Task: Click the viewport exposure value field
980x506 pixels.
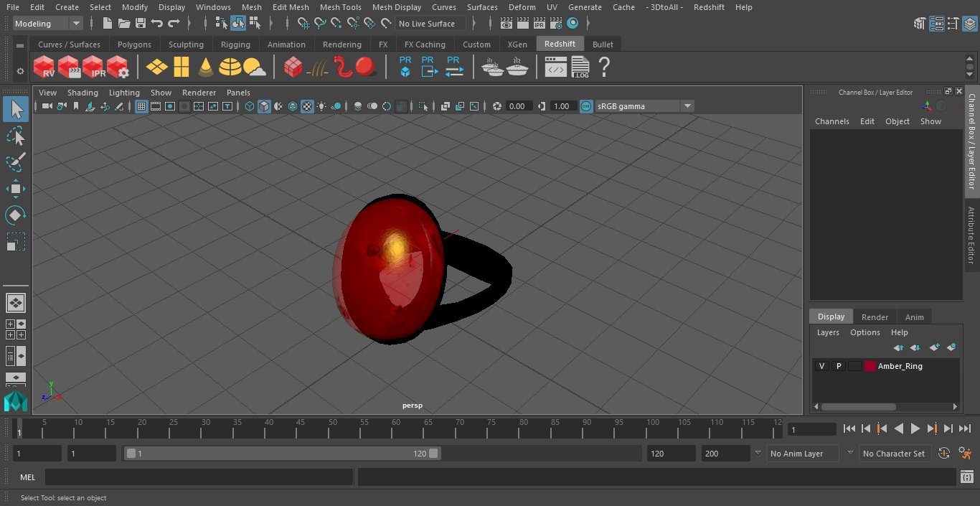Action: click(517, 106)
